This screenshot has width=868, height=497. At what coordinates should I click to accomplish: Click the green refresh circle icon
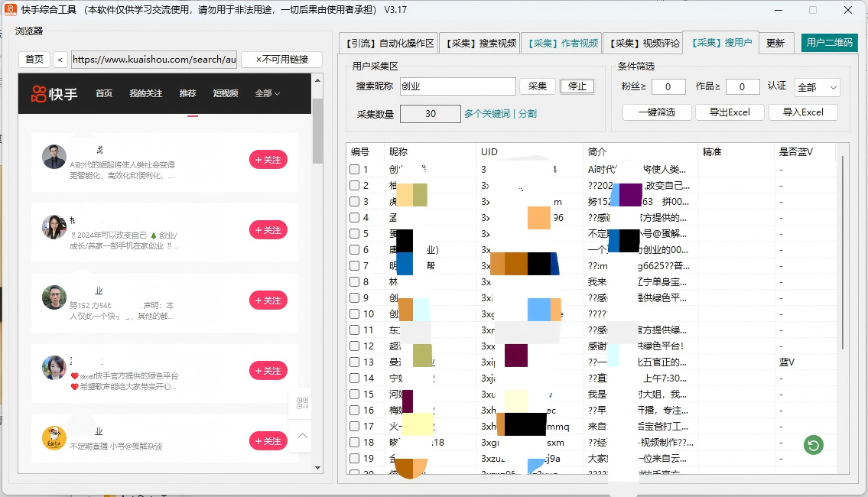(813, 444)
